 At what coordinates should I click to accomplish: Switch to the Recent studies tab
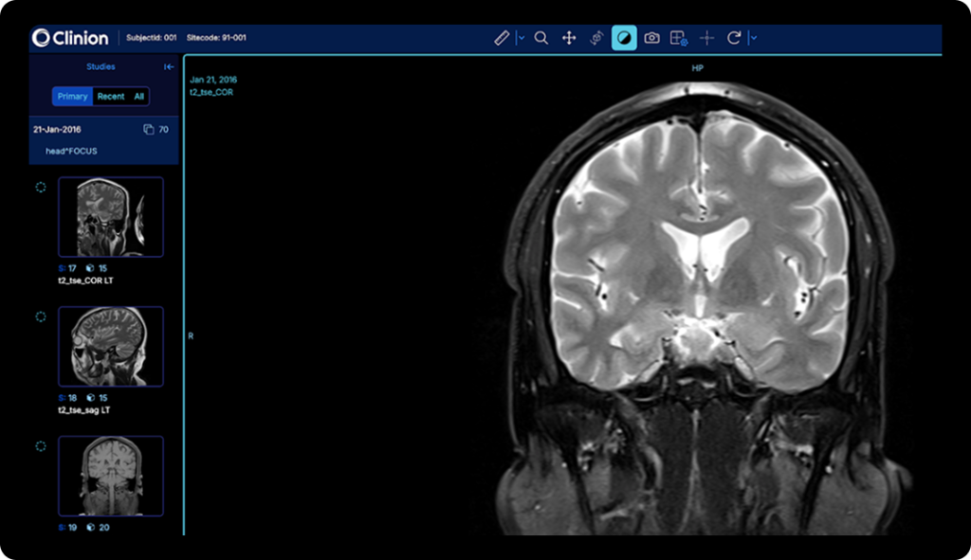coord(111,97)
